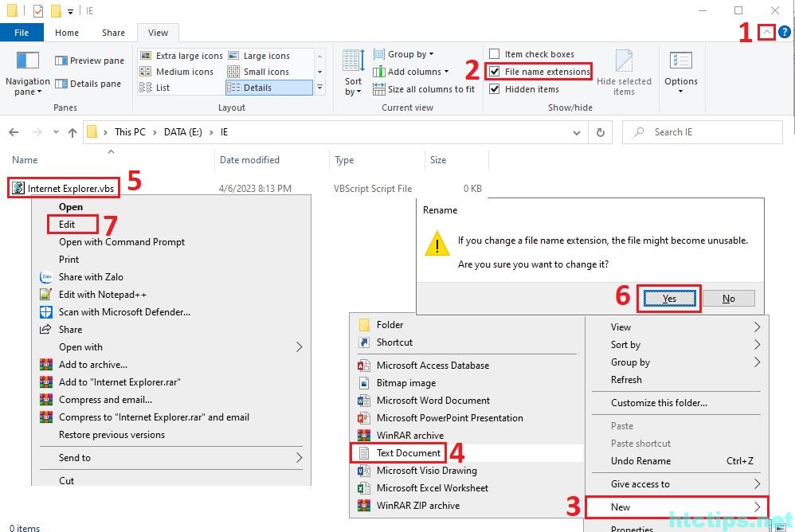
Task: Select Text Document from New submenu
Action: [x=408, y=453]
